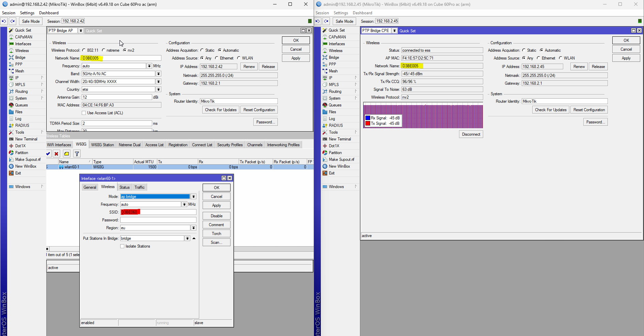Click the Scan... button in interface dialog

[216, 242]
